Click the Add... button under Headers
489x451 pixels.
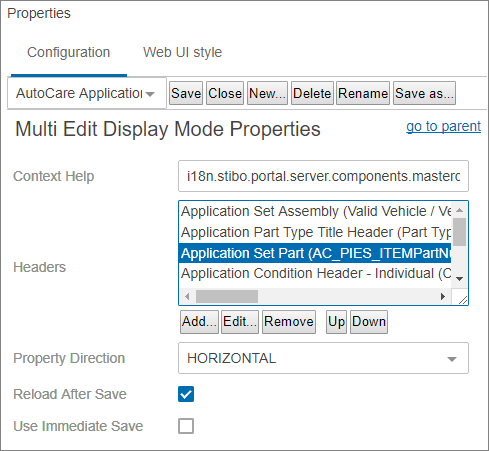[199, 322]
